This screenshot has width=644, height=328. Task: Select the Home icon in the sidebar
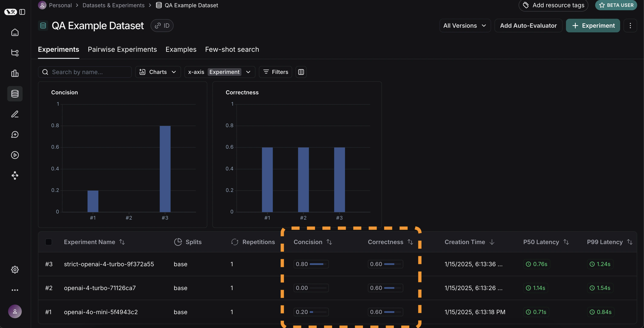15,32
